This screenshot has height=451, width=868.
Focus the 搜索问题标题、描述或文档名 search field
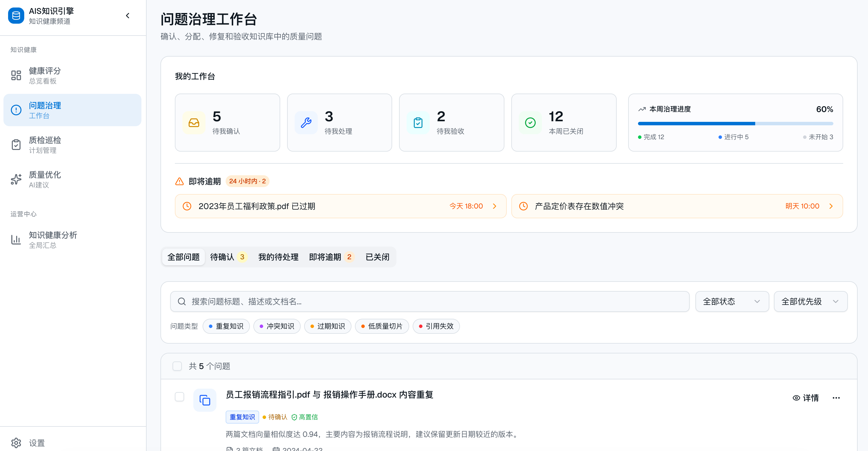click(430, 301)
